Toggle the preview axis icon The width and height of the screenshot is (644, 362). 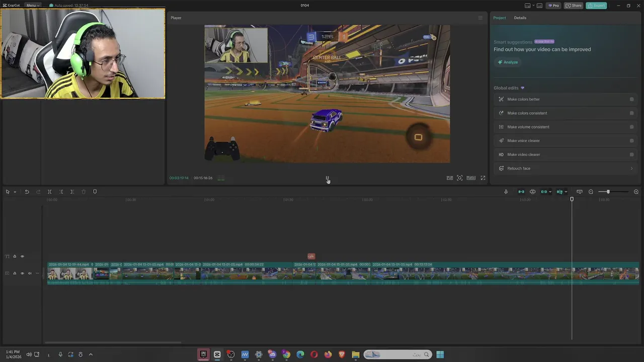[x=559, y=192]
